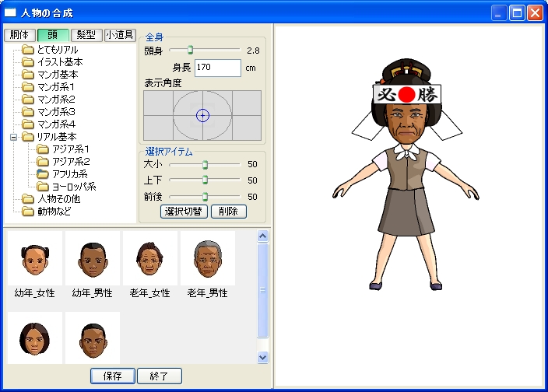Click the 人物その他 folder icon
548x392 pixels.
click(27, 199)
